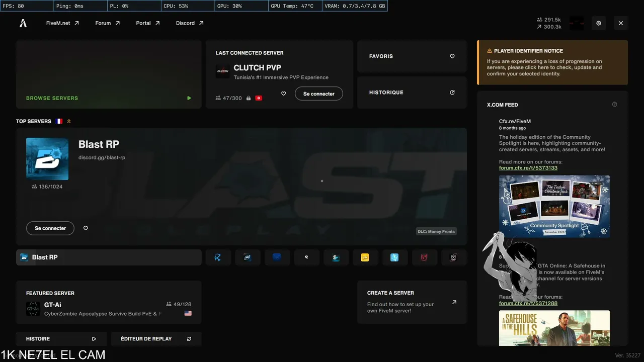Open settings with the gear icon
The width and height of the screenshot is (644, 362).
point(599,23)
